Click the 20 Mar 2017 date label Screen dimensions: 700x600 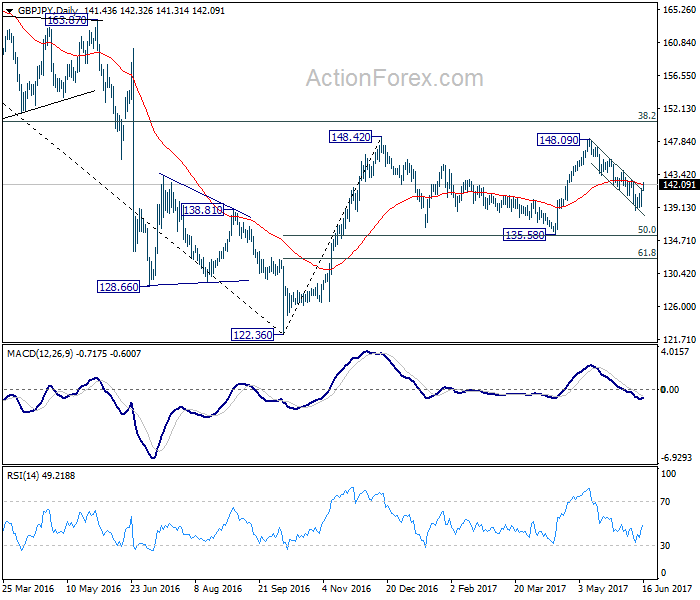tap(540, 588)
